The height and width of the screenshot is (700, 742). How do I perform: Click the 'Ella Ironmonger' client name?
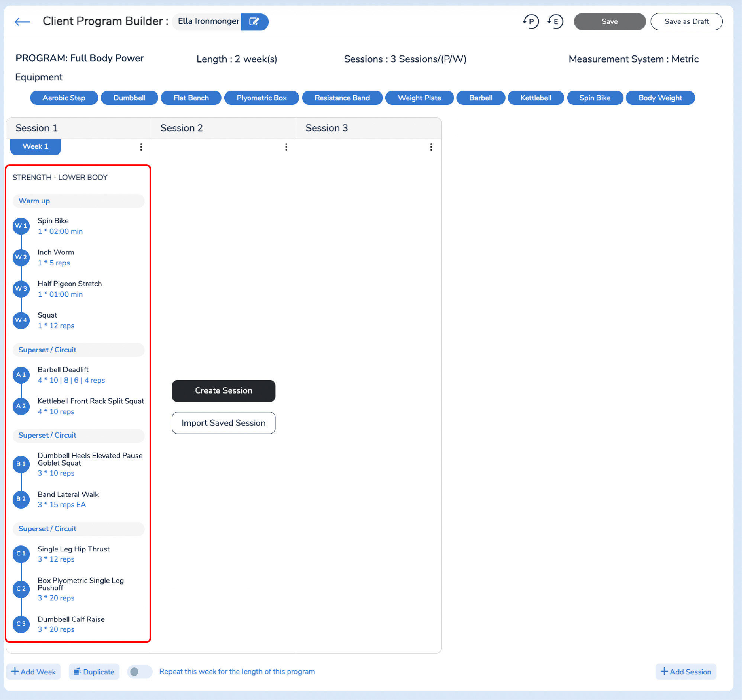tap(209, 21)
